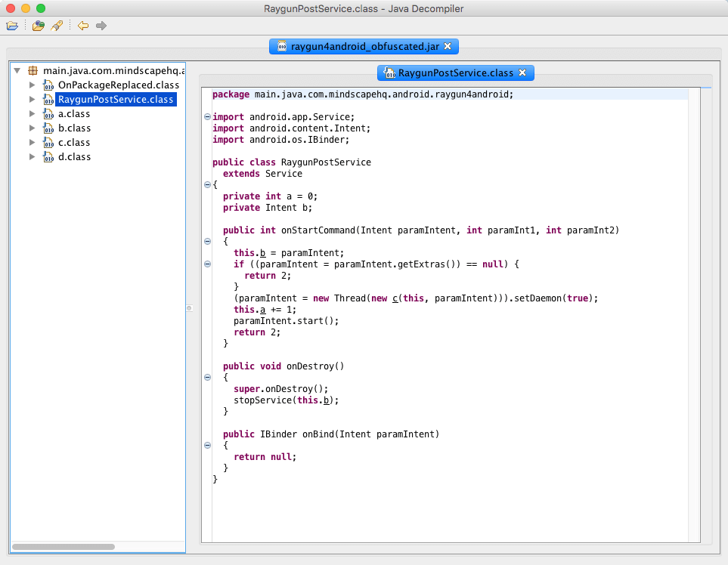Collapse the onDestroy method body fold
The image size is (728, 565).
coord(206,378)
